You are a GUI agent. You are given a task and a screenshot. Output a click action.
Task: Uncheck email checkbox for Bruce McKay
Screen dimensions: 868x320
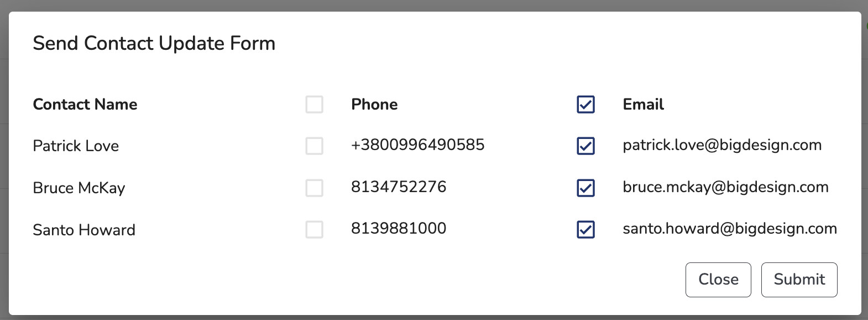tap(585, 188)
